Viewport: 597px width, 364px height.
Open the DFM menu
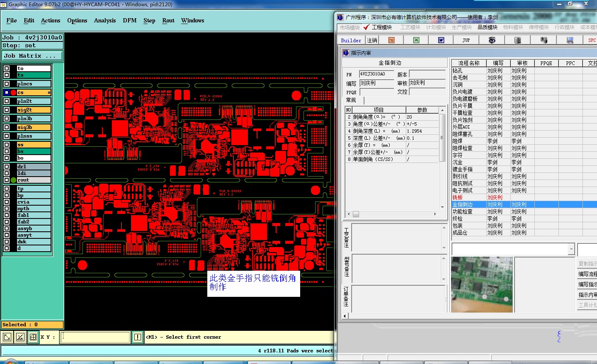[129, 20]
